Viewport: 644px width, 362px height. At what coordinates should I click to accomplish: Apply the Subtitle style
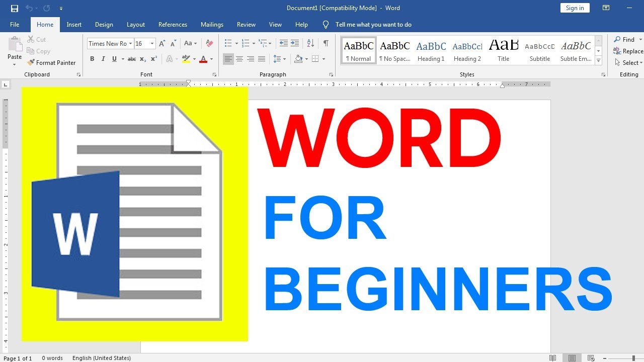[540, 50]
